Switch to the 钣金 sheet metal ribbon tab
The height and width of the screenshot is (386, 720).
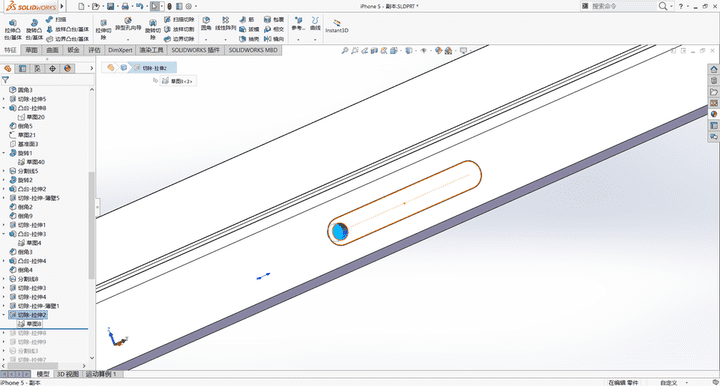pyautogui.click(x=73, y=50)
